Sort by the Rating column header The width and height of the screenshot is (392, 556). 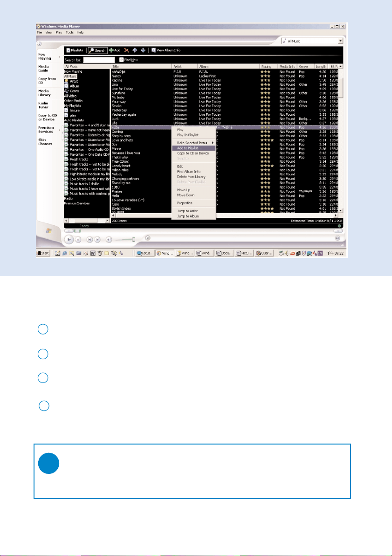tap(268, 67)
